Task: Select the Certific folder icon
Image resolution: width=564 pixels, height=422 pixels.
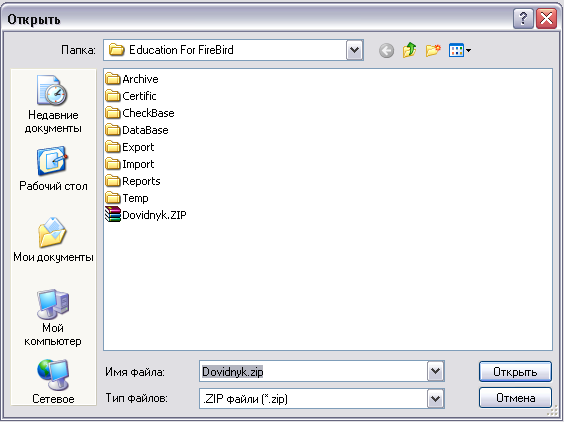Action: pos(113,95)
